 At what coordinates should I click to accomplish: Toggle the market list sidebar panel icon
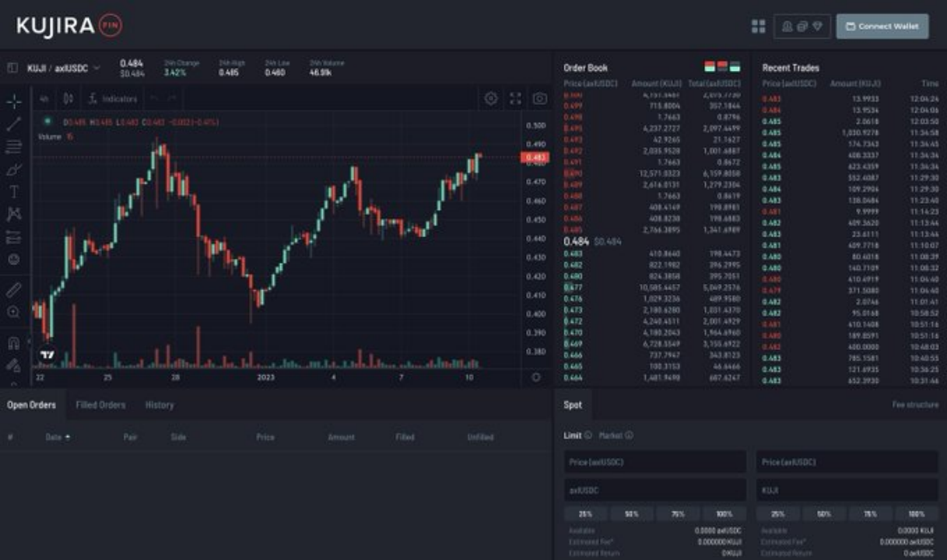click(12, 68)
